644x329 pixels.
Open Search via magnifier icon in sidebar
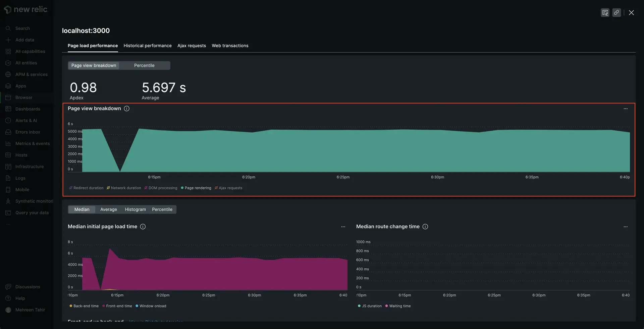8,28
